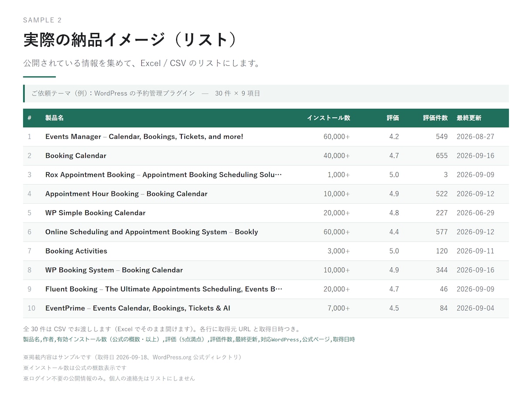Click the green CSV column names line
The width and height of the screenshot is (532, 399).
(189, 339)
